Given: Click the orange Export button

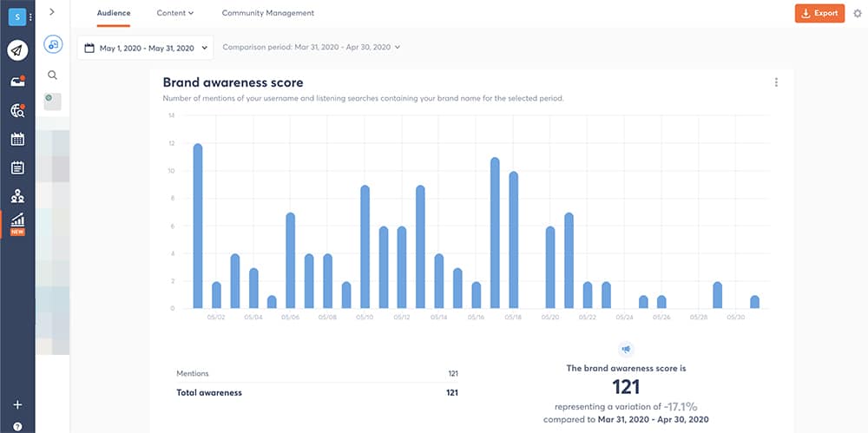Looking at the screenshot, I should pyautogui.click(x=819, y=13).
